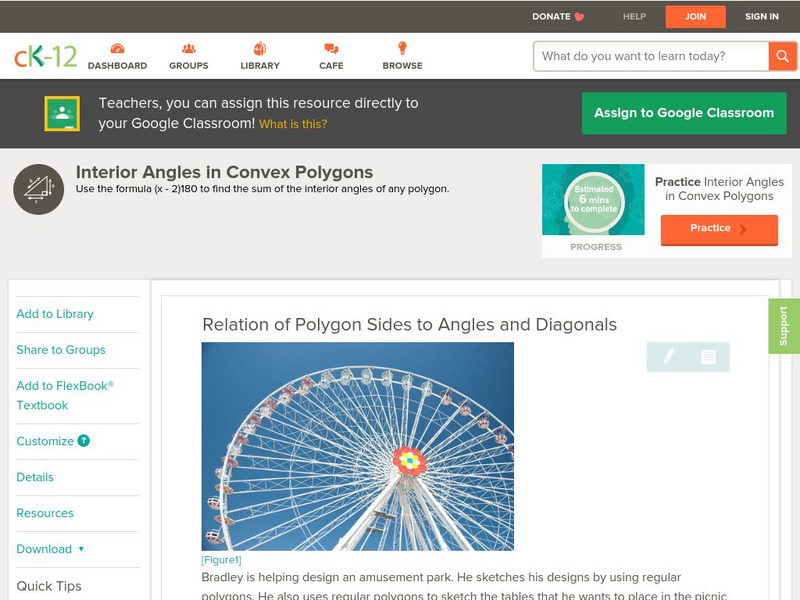Select the highlighter pen tool icon
This screenshot has width=800, height=600.
668,357
